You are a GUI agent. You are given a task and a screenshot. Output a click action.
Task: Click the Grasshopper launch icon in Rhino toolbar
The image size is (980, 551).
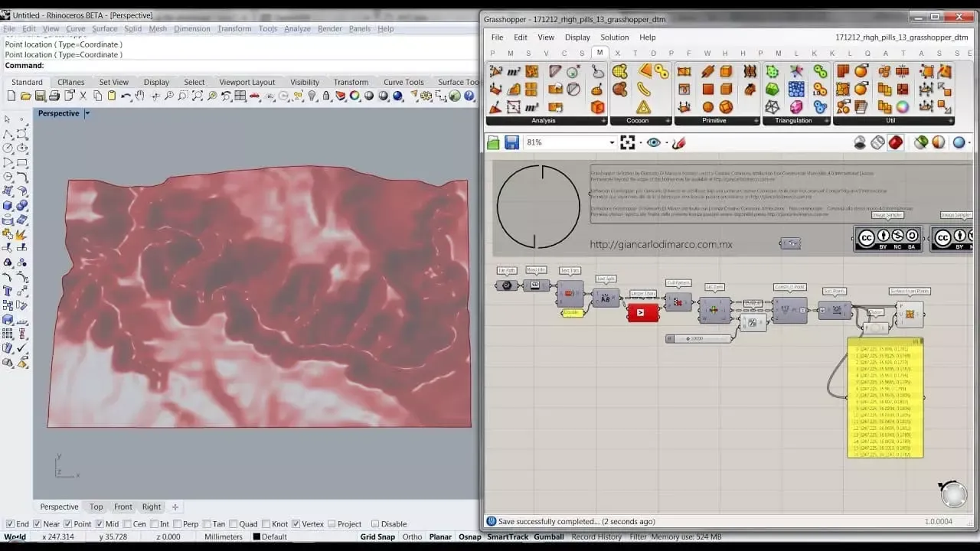455,96
